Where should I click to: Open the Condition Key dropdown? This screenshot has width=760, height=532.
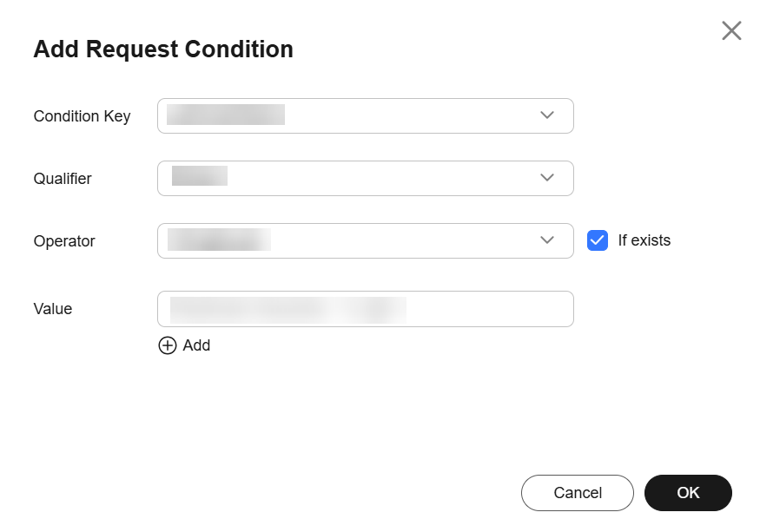tap(366, 115)
